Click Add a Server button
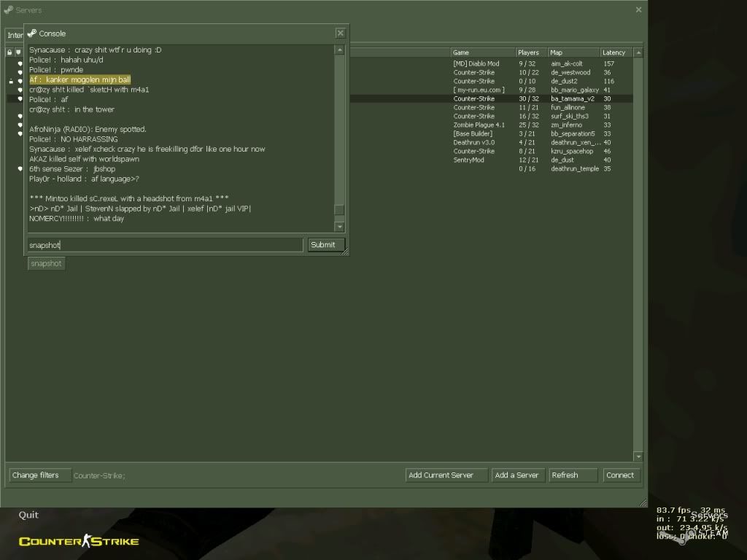This screenshot has width=747, height=560. click(518, 475)
